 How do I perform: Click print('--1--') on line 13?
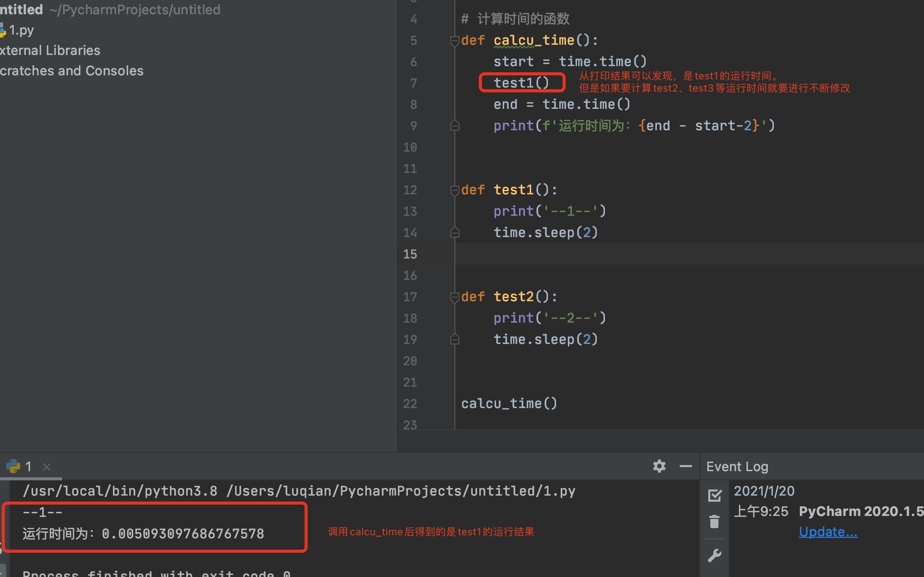550,211
